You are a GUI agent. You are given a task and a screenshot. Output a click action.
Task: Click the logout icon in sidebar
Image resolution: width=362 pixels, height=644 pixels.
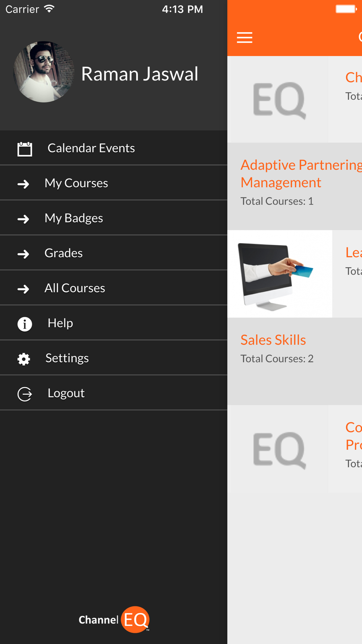25,394
